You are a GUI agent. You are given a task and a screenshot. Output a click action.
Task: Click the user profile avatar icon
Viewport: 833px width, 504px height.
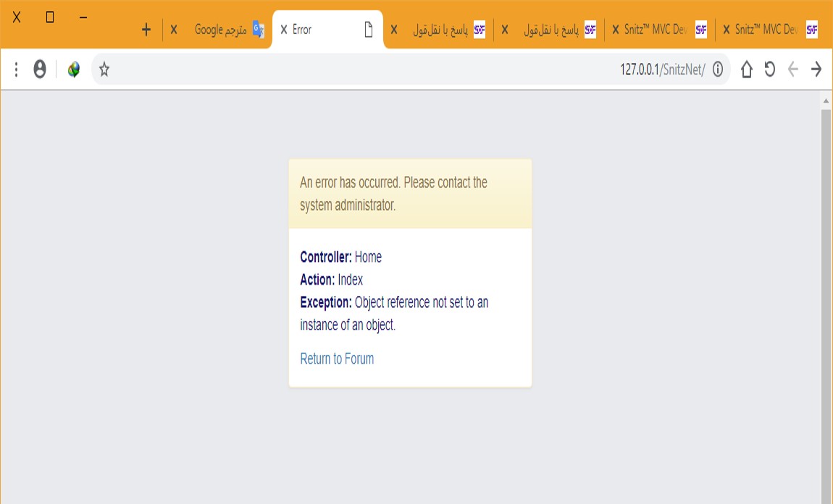(40, 70)
